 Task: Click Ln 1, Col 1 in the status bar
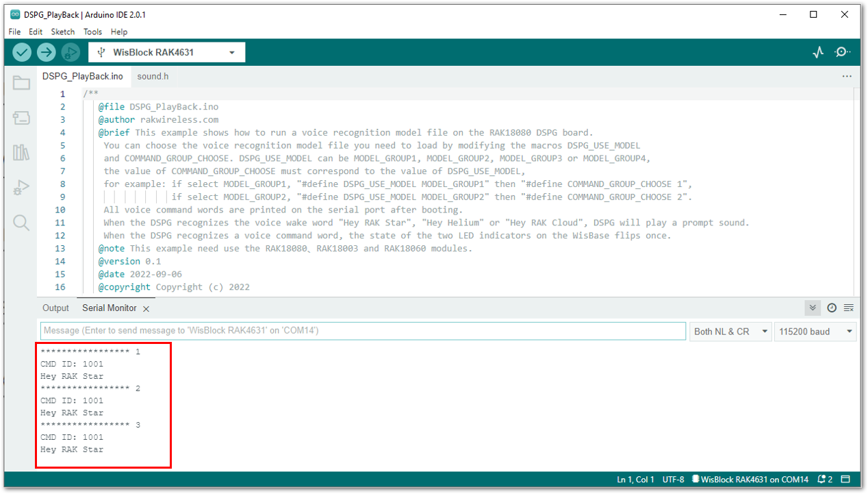[x=635, y=480]
